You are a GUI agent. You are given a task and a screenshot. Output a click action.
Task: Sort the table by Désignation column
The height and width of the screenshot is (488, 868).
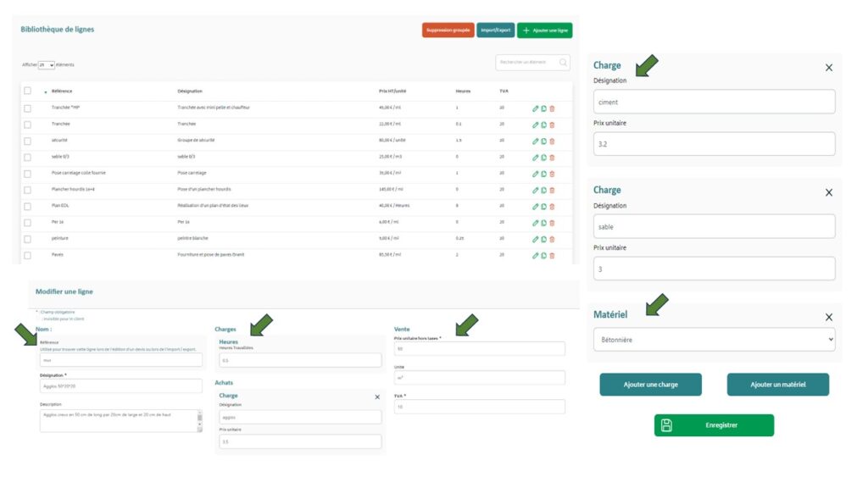click(x=190, y=91)
